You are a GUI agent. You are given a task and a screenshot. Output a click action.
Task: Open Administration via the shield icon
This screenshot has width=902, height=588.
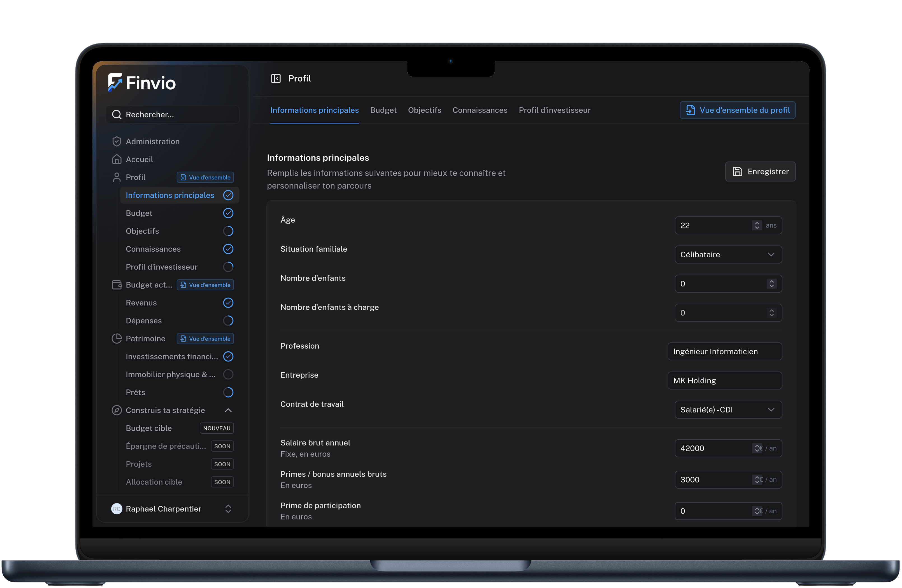116,141
